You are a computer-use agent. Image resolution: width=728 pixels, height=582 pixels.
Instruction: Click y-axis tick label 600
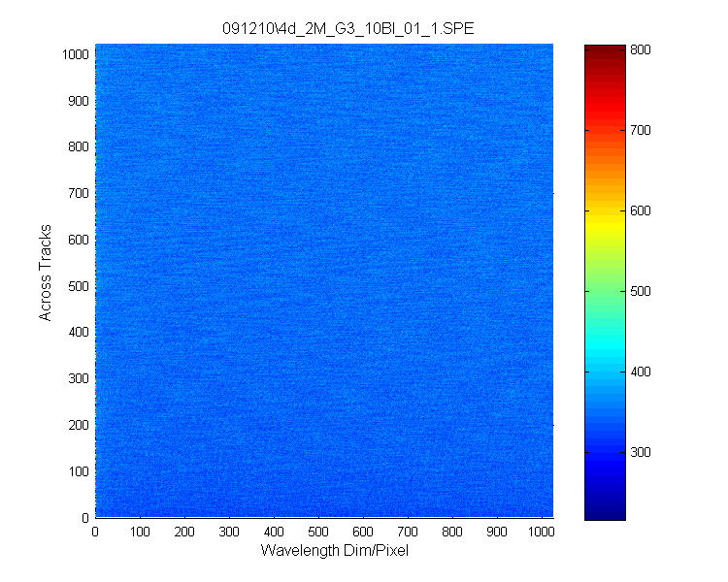(79, 240)
